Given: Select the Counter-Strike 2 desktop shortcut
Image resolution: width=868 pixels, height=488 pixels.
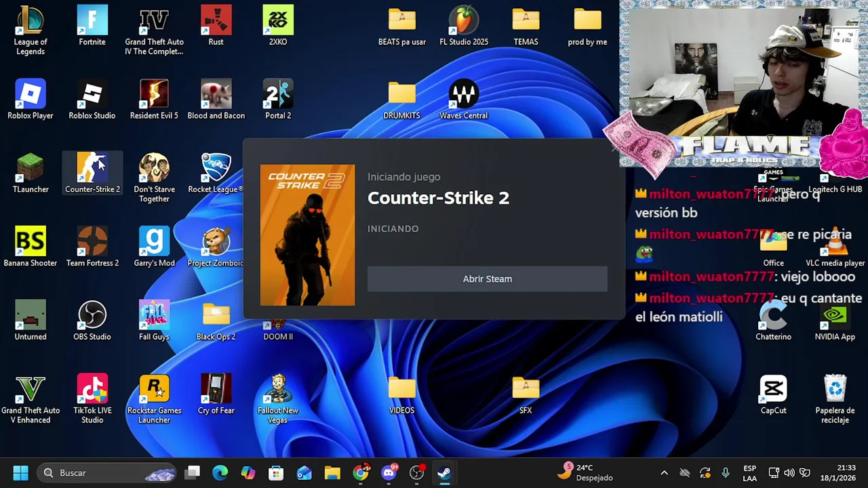Looking at the screenshot, I should tap(92, 174).
